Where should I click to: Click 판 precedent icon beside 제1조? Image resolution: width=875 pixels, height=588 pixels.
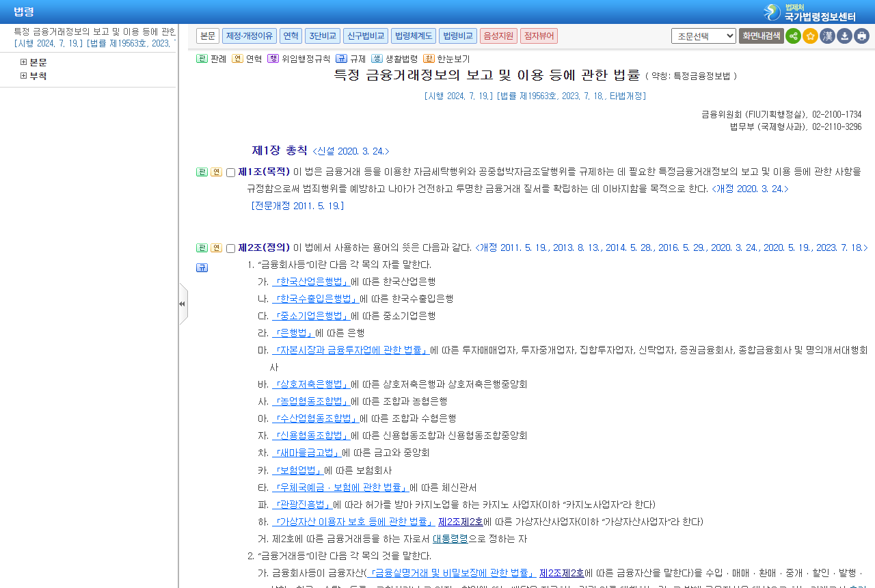202,172
